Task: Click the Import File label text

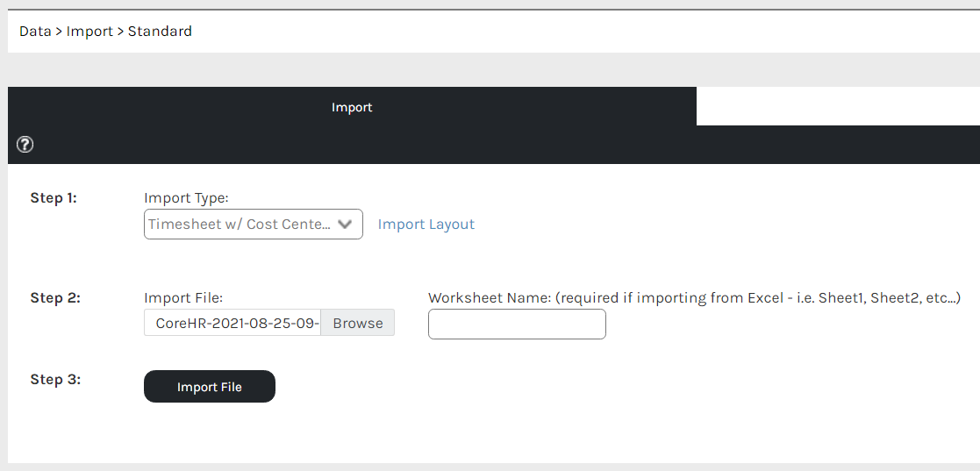Action: (183, 298)
